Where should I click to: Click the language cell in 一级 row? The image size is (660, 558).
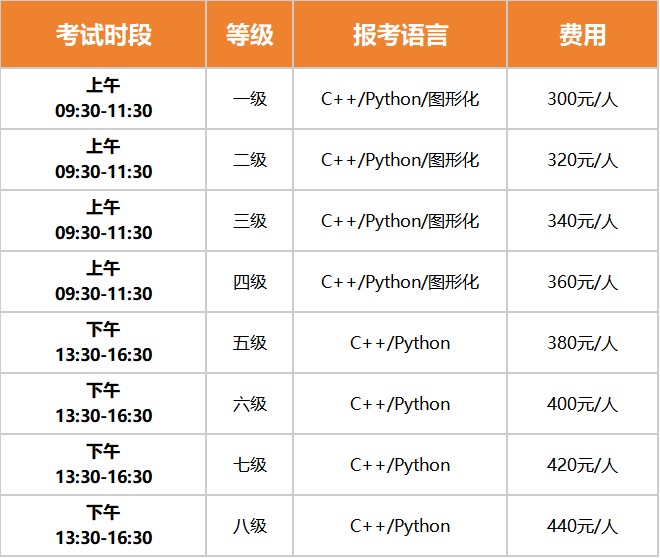pos(400,99)
